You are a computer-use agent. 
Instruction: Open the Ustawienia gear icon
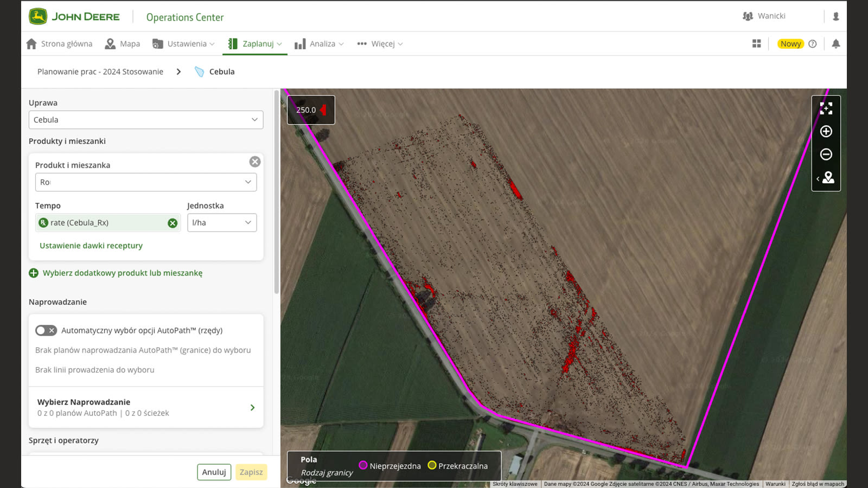pos(157,43)
